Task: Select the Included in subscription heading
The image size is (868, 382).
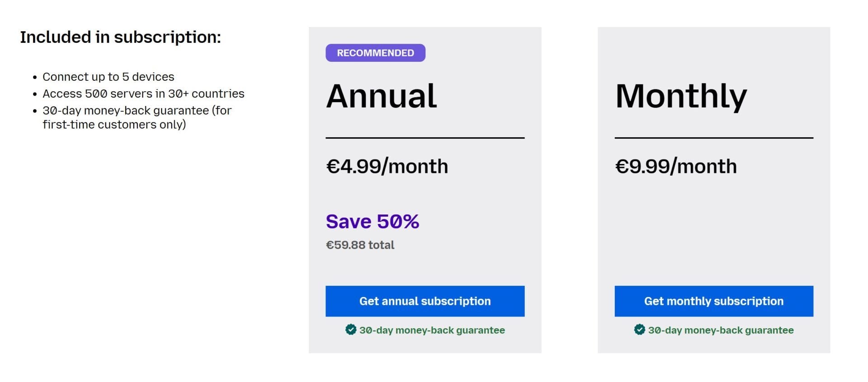Action: coord(121,37)
